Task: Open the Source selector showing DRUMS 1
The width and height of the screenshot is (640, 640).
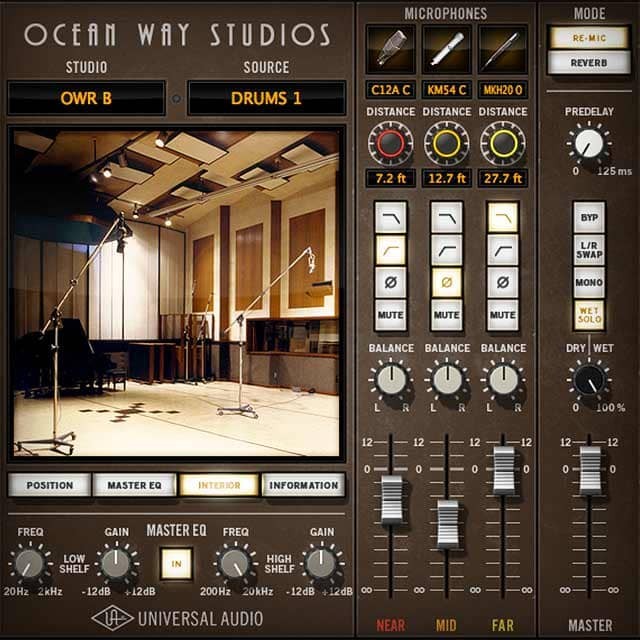Action: tap(266, 98)
